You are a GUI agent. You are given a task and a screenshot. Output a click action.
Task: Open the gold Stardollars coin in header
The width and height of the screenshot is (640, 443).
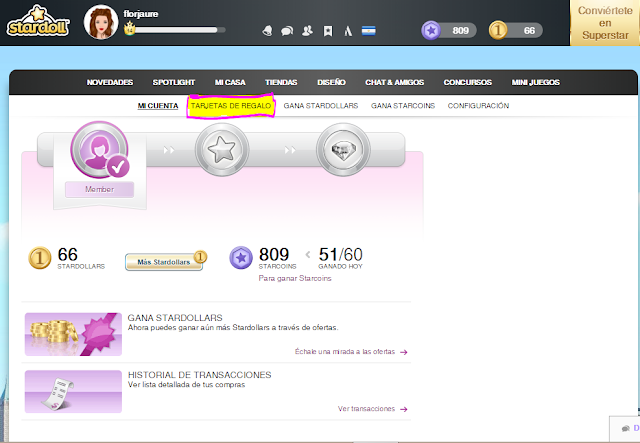[498, 30]
